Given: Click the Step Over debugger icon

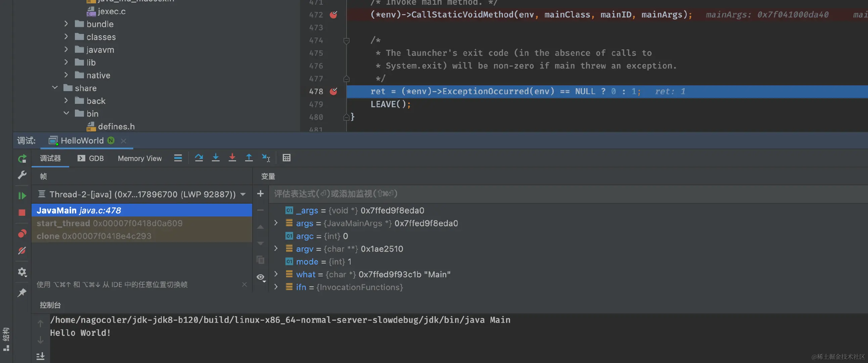Looking at the screenshot, I should coord(199,158).
